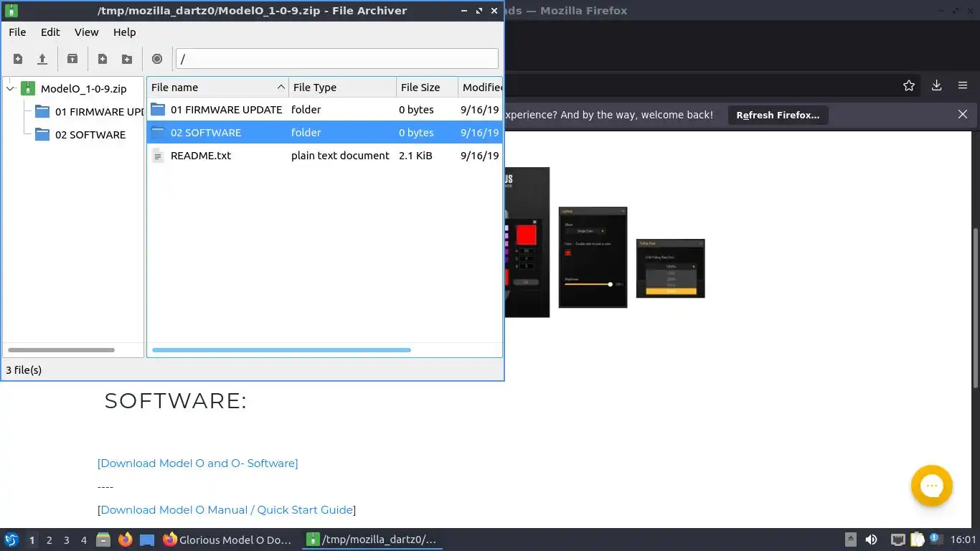Collapse the ModelO_1-0-9.zip tree node
The height and width of the screenshot is (551, 980).
pyautogui.click(x=10, y=89)
